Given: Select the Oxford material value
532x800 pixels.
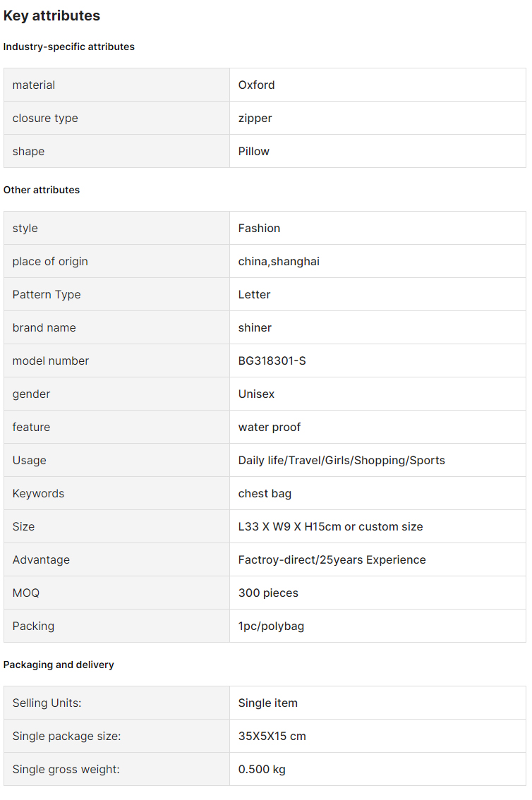Looking at the screenshot, I should coord(256,85).
